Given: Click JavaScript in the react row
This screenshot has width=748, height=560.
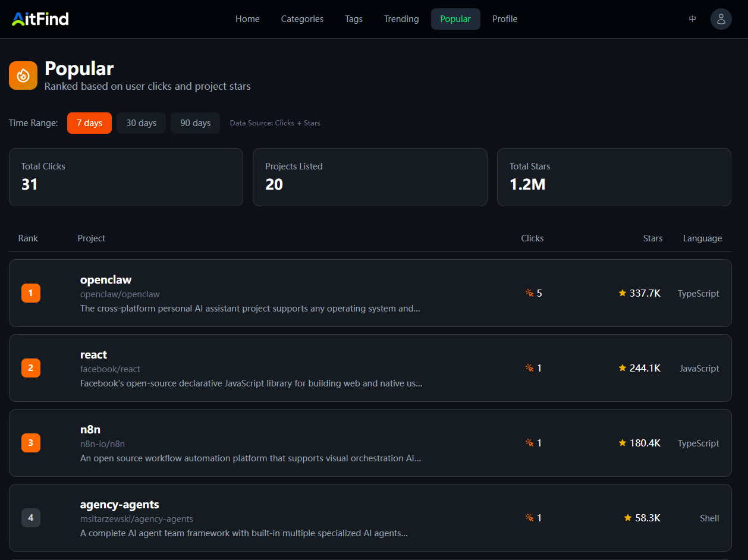Looking at the screenshot, I should [700, 369].
